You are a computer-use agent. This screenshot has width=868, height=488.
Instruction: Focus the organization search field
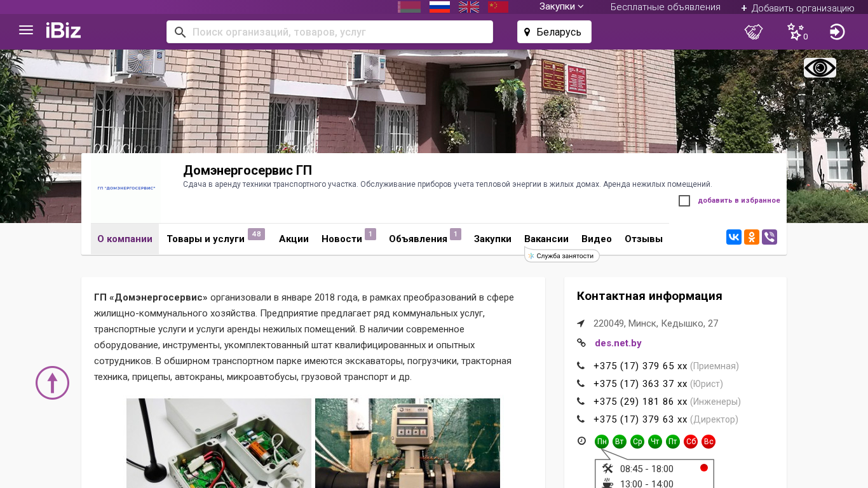coord(330,32)
